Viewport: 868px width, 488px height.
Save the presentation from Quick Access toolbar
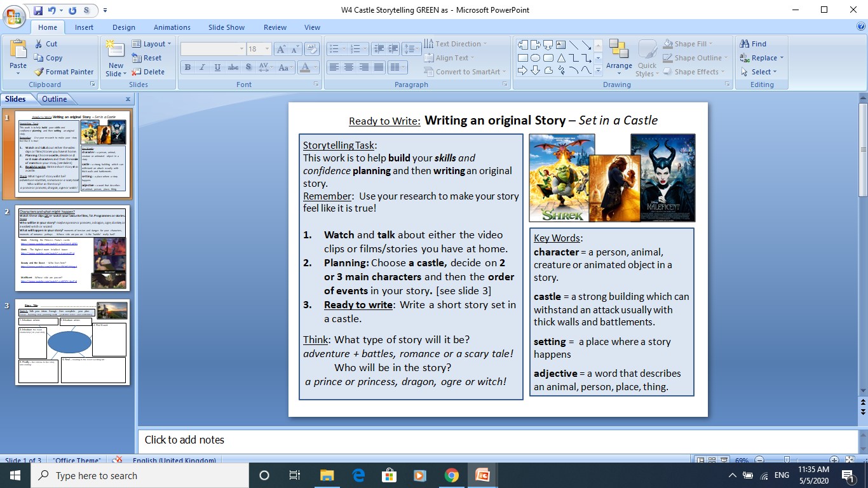pos(38,10)
